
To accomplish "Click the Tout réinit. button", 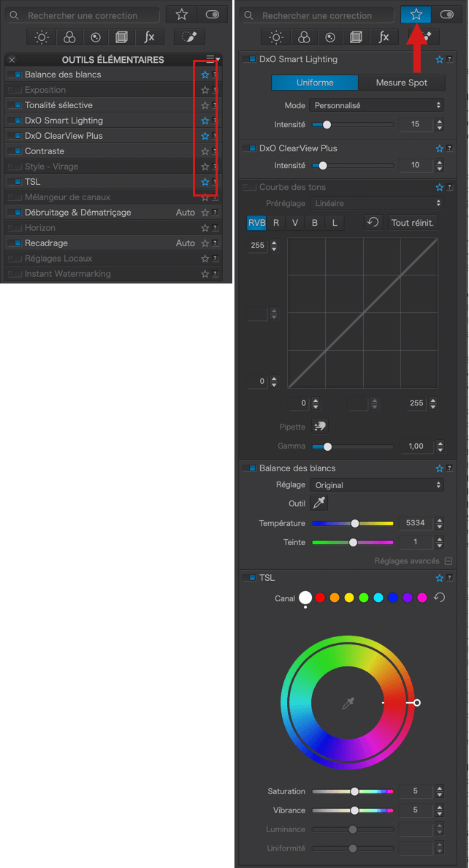I will [x=413, y=223].
